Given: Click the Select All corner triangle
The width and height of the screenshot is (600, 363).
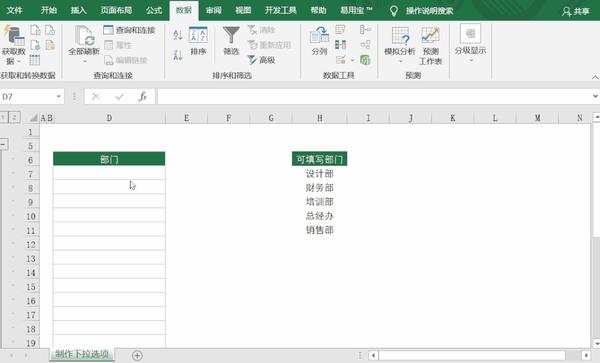Looking at the screenshot, I should tap(34, 118).
